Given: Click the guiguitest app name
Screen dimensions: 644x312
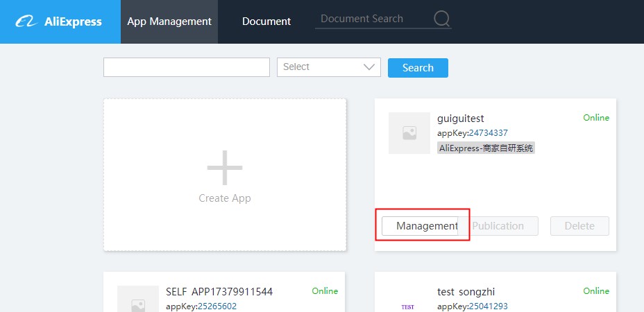Looking at the screenshot, I should tap(461, 119).
